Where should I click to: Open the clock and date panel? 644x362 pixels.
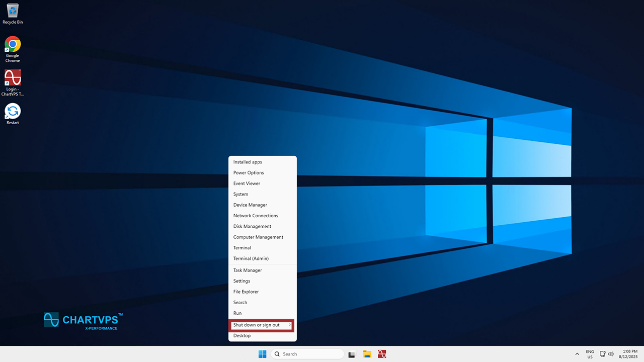pos(630,354)
